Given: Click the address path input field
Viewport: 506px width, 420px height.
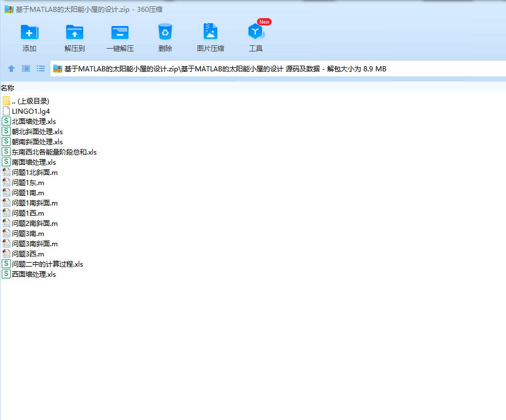Looking at the screenshot, I should click(x=277, y=68).
